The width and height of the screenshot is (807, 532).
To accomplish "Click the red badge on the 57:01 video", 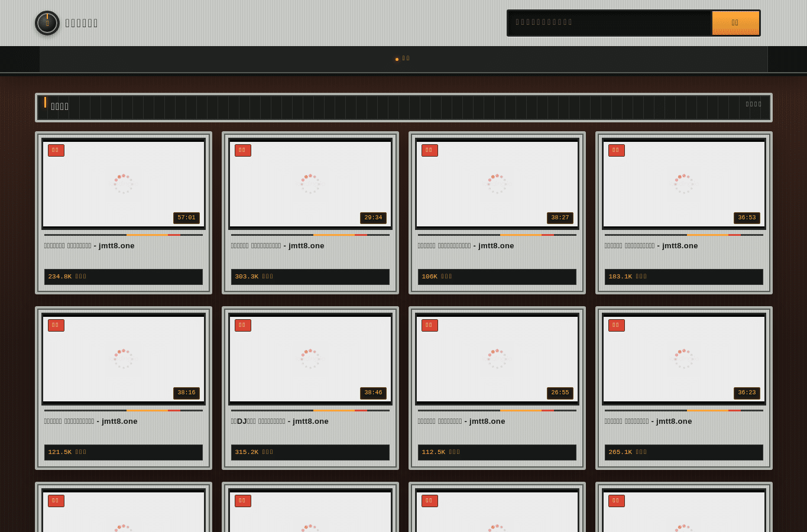I will pos(56,150).
